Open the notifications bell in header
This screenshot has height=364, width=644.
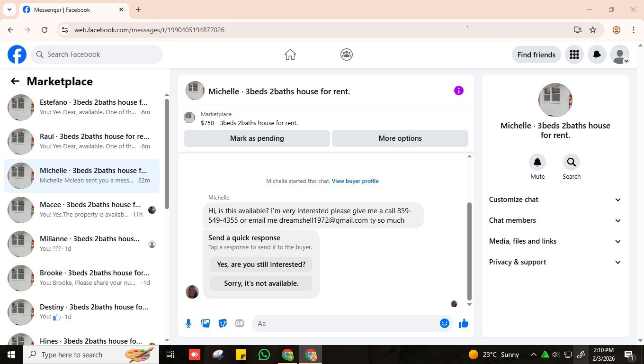coord(597,55)
